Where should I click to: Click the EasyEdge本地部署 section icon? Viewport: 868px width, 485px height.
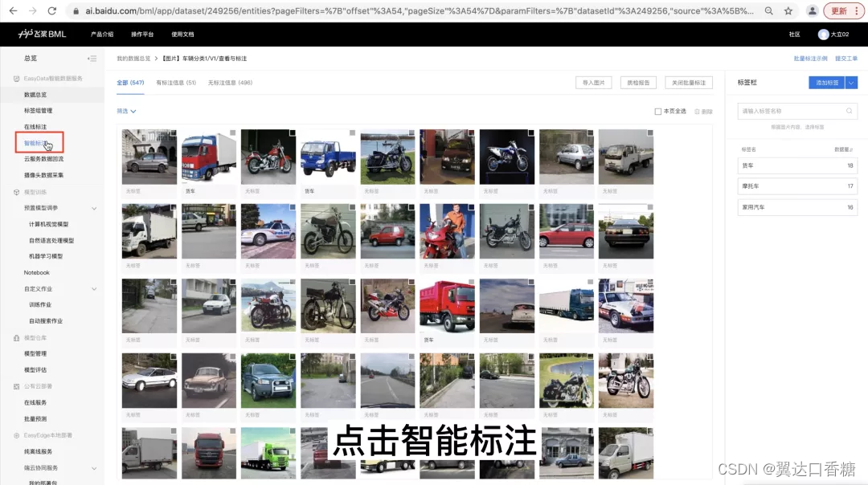tap(16, 435)
